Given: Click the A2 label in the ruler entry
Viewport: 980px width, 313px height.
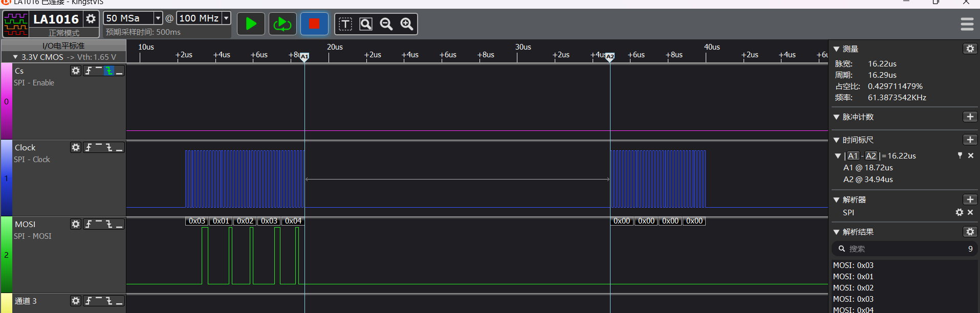Looking at the screenshot, I should pyautogui.click(x=871, y=156).
